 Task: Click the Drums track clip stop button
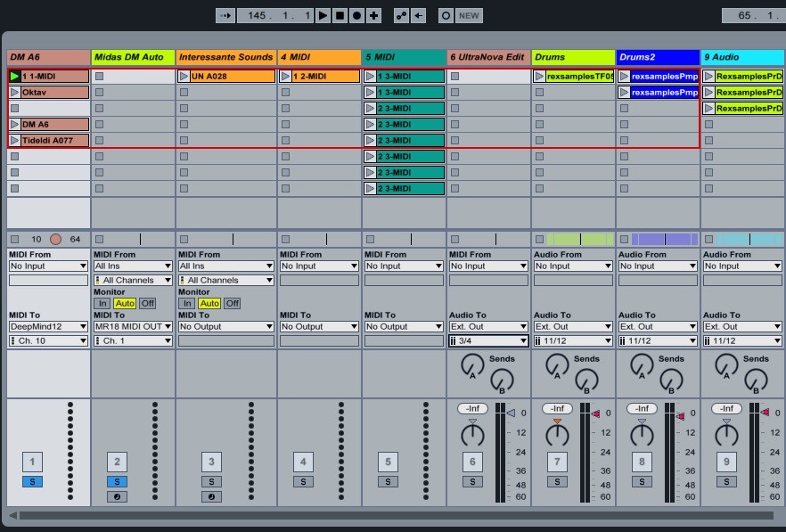[539, 239]
